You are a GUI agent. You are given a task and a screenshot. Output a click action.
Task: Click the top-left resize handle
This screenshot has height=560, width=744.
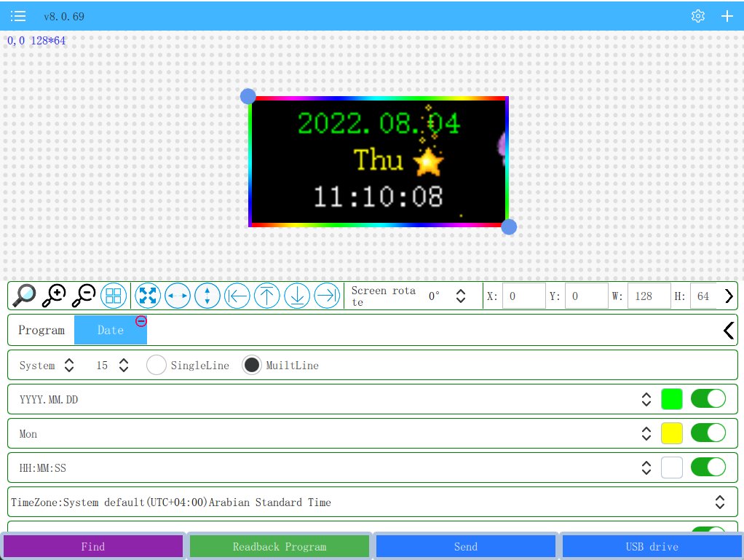tap(248, 96)
